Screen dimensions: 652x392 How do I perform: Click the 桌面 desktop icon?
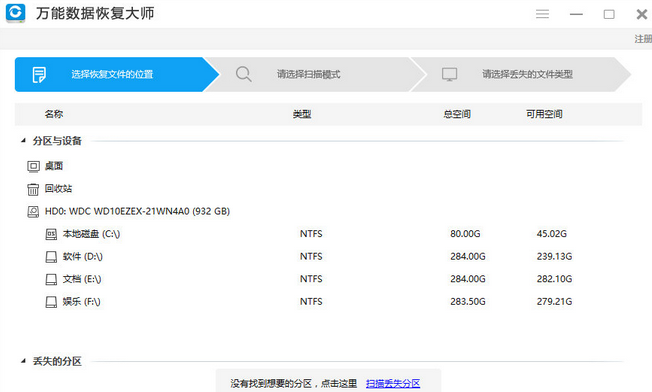(33, 166)
